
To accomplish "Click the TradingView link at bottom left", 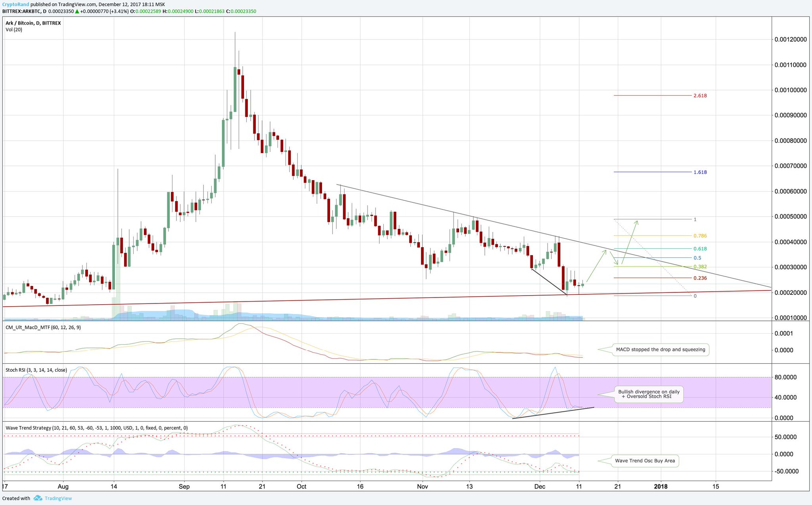I will (x=58, y=498).
